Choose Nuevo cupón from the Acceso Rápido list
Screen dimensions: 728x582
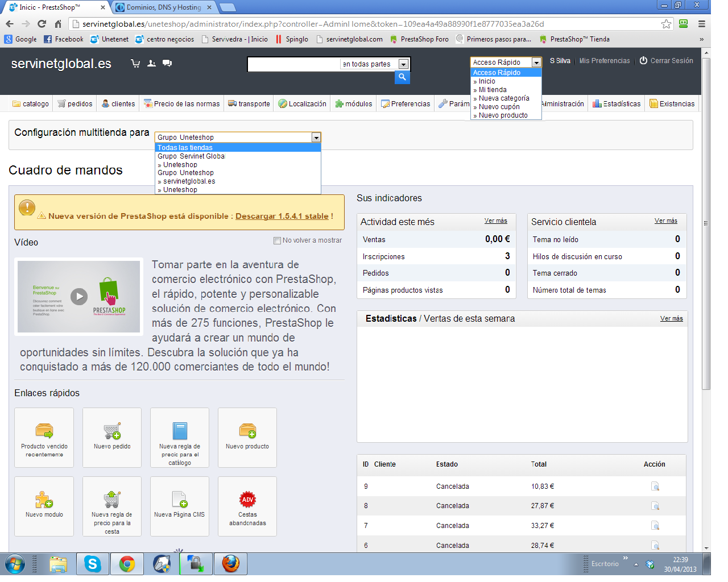pos(506,107)
